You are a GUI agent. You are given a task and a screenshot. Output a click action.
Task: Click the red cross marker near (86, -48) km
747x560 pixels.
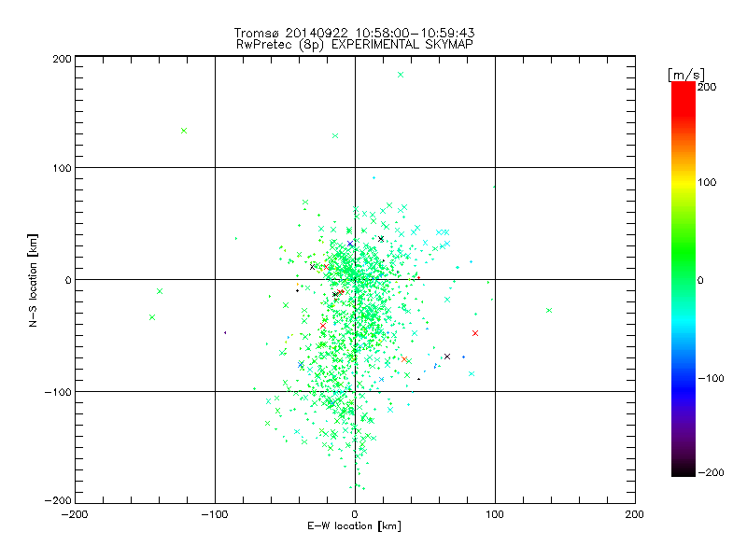(x=475, y=333)
